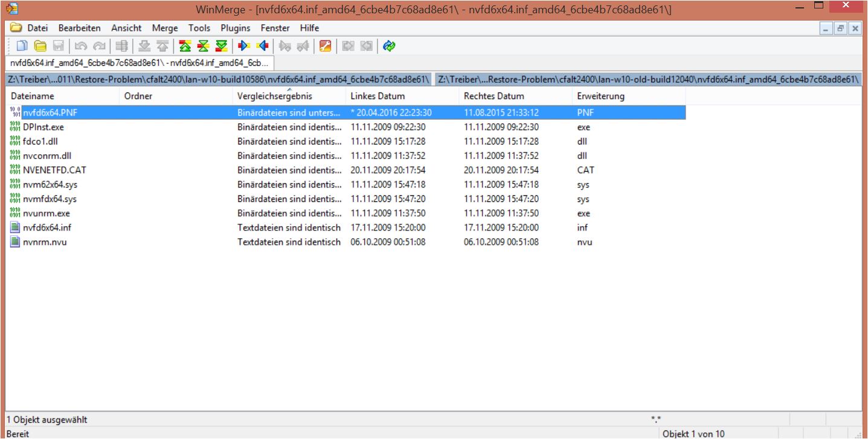Select file row fdco1.dll
Screen dimensions: 868x439
point(346,141)
